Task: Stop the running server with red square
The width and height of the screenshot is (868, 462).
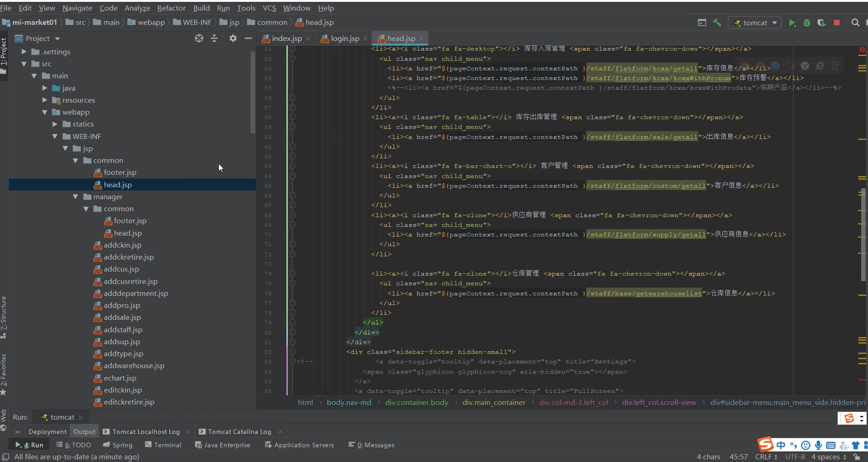Action: 837,23
